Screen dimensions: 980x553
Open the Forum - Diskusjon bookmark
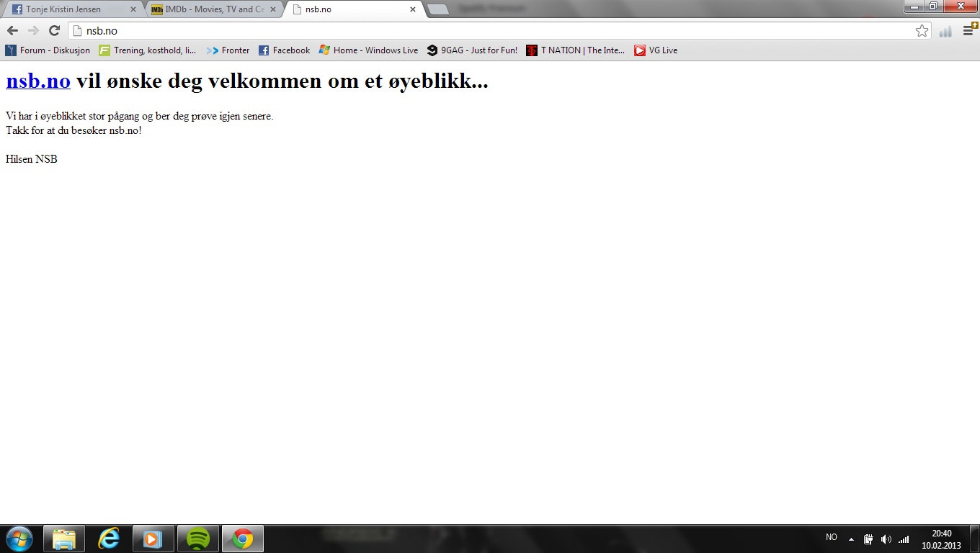[48, 50]
